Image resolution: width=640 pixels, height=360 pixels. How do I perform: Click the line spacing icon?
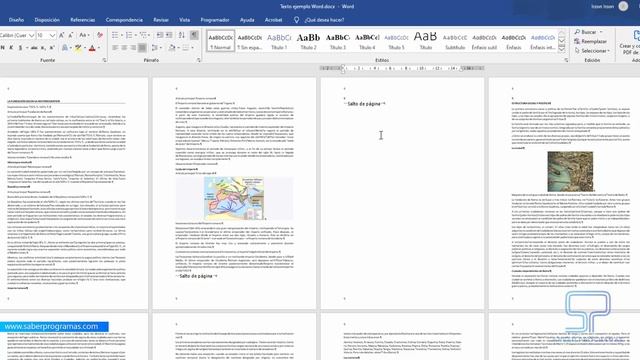coord(155,48)
